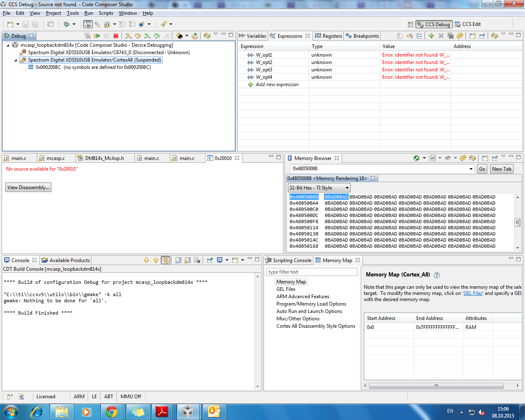Select Program/Memory Load Options item
The height and width of the screenshot is (420, 525).
(x=311, y=304)
